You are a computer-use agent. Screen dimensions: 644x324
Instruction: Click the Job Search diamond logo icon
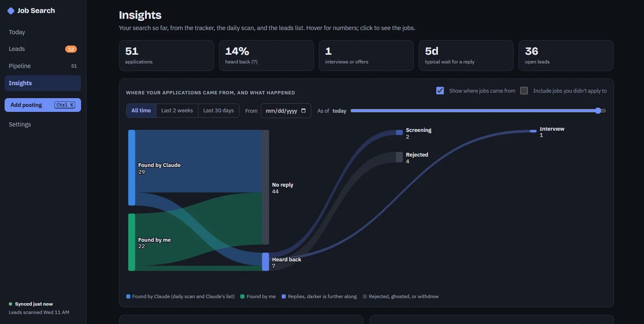pyautogui.click(x=11, y=11)
